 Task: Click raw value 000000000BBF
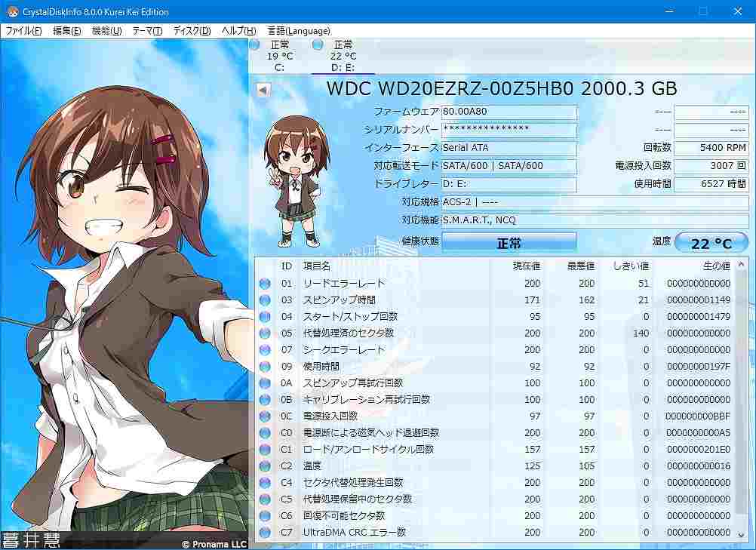point(698,416)
